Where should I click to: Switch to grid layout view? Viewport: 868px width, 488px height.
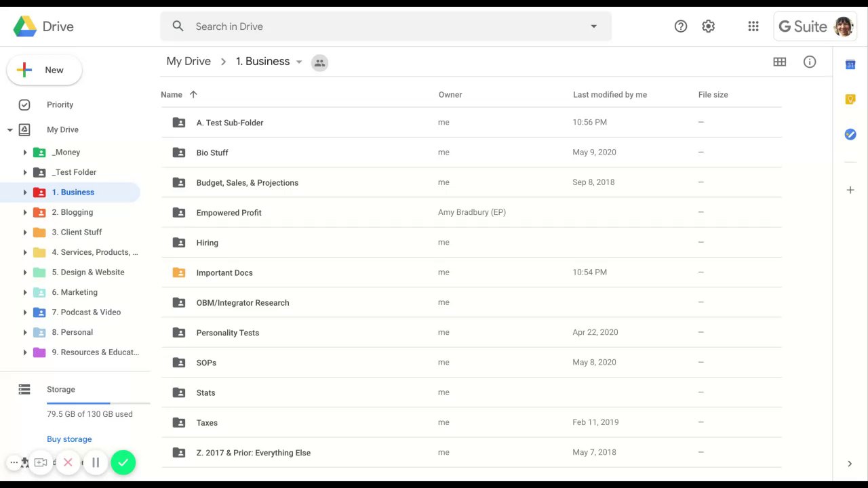pos(780,62)
